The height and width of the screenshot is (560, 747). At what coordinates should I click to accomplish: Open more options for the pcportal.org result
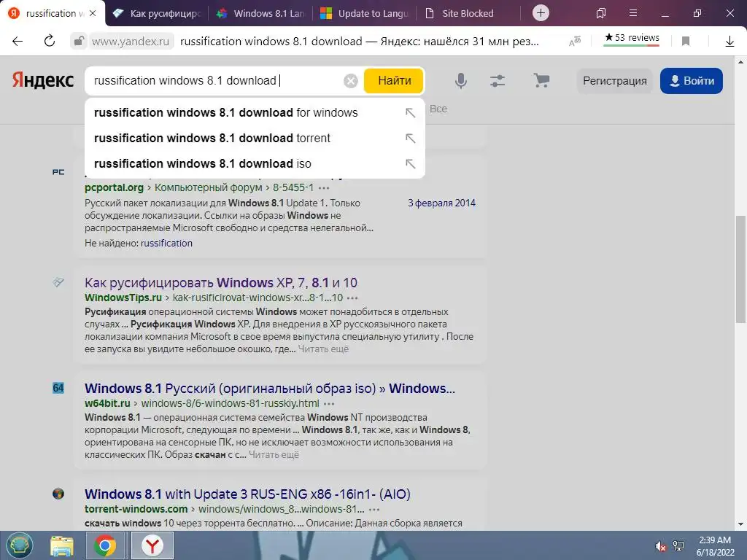(x=324, y=187)
